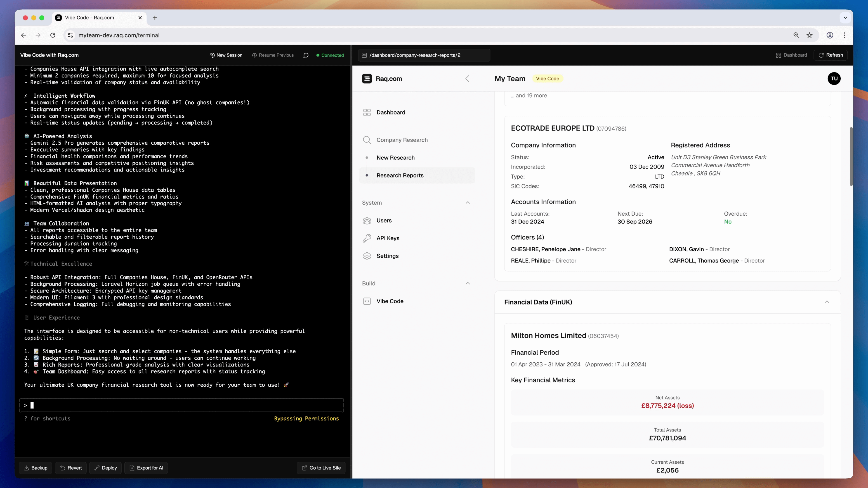Open Vibe Code in the sidebar

pos(417,301)
